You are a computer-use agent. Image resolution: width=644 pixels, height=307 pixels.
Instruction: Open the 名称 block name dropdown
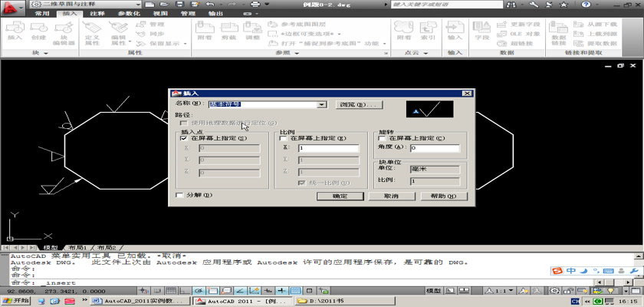tap(322, 105)
